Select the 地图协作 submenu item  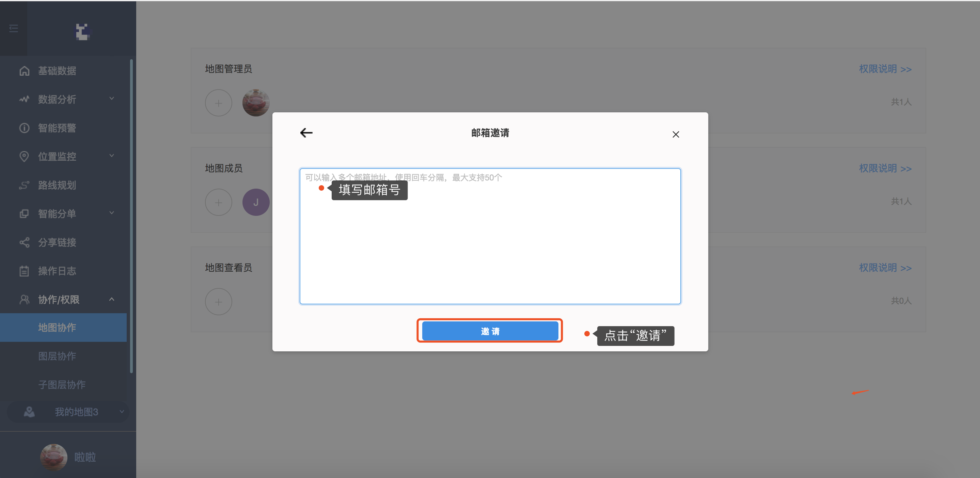coord(63,328)
